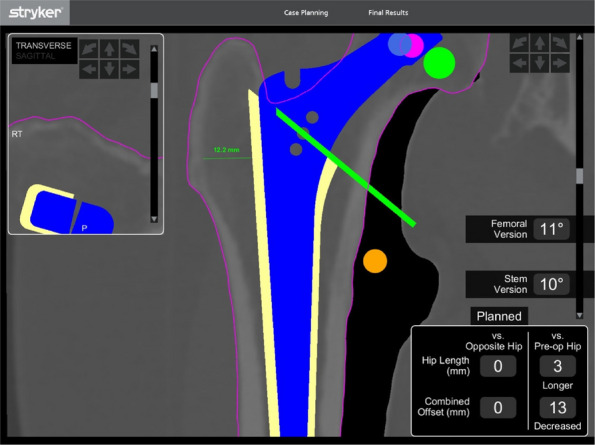
Task: Click the Decreased label under Combined Offset
Action: (557, 426)
